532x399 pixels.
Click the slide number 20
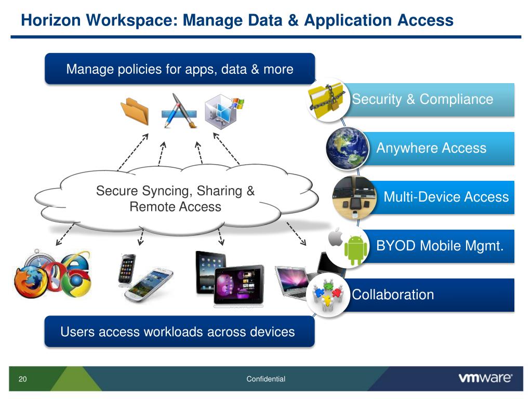[22, 379]
